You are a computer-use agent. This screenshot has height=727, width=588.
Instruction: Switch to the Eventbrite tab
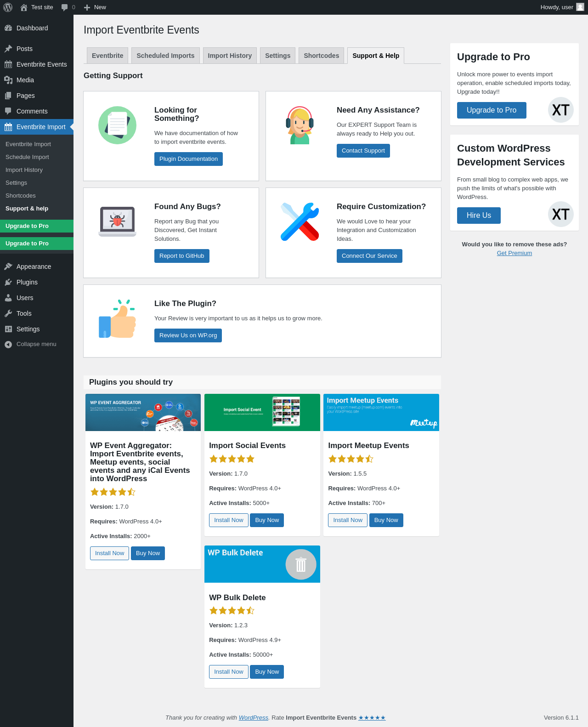point(107,56)
